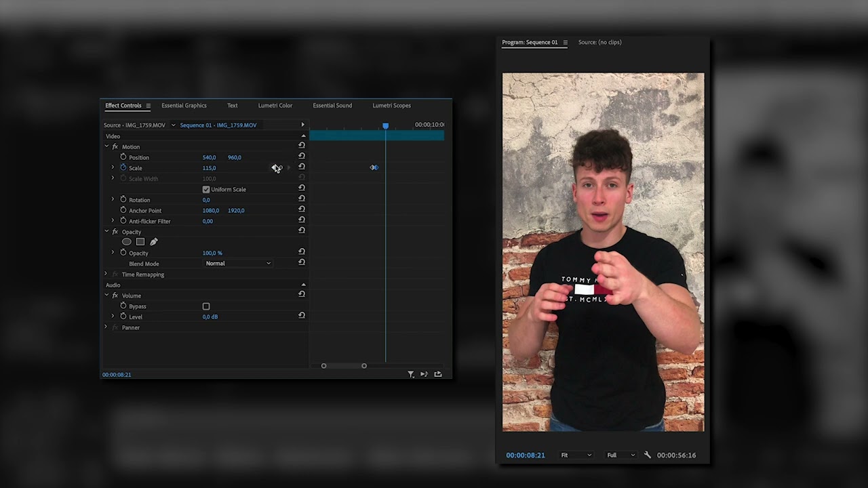The width and height of the screenshot is (868, 488).
Task: Click the reset icon next to Motion
Action: click(301, 146)
